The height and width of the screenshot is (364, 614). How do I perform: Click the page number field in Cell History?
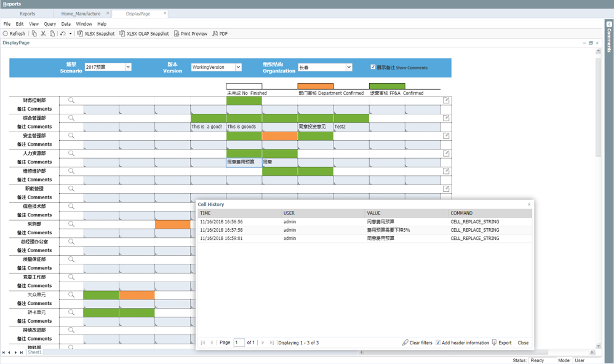(x=239, y=342)
